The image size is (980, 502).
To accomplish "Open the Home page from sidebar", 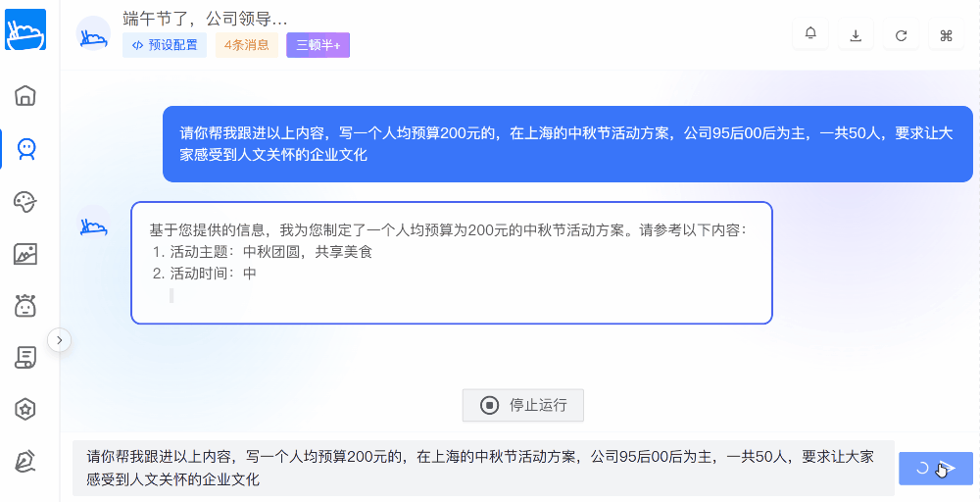I will 25,96.
